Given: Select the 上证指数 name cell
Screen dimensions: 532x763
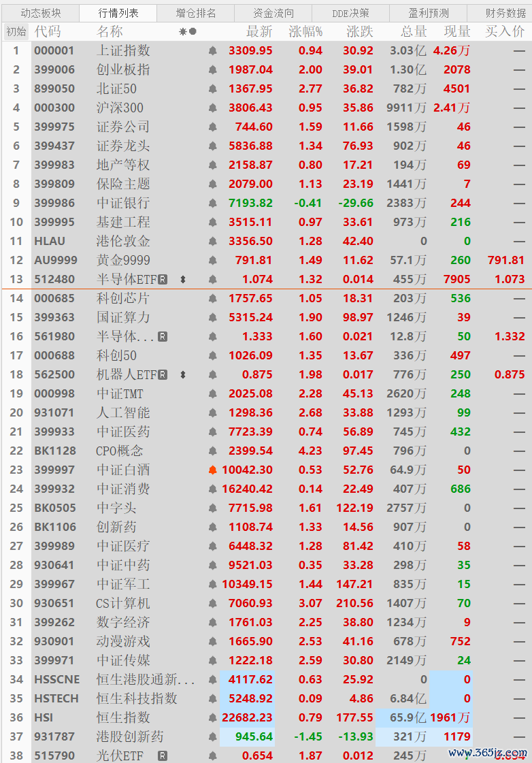Looking at the screenshot, I should [123, 50].
